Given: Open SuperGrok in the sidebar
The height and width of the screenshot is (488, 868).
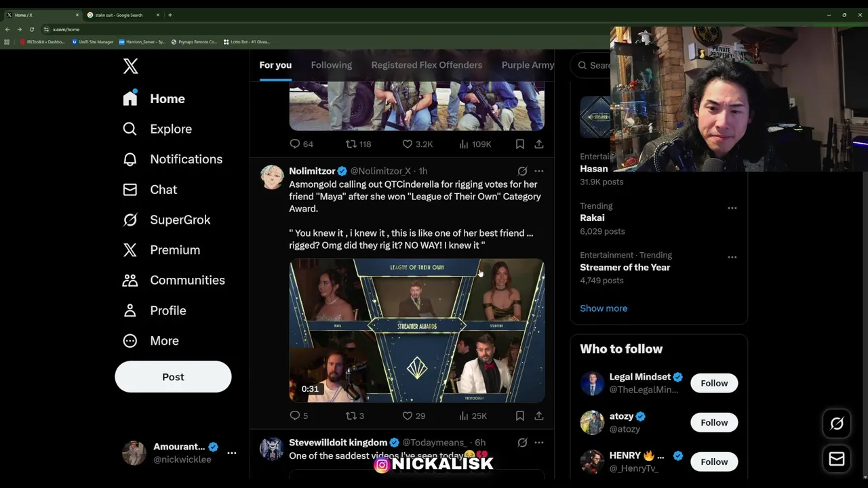Looking at the screenshot, I should click(x=167, y=220).
